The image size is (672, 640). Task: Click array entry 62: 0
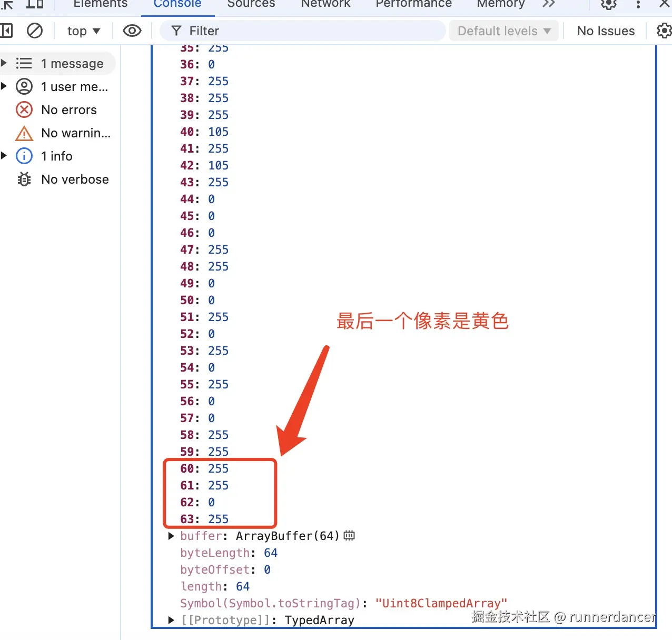point(197,502)
